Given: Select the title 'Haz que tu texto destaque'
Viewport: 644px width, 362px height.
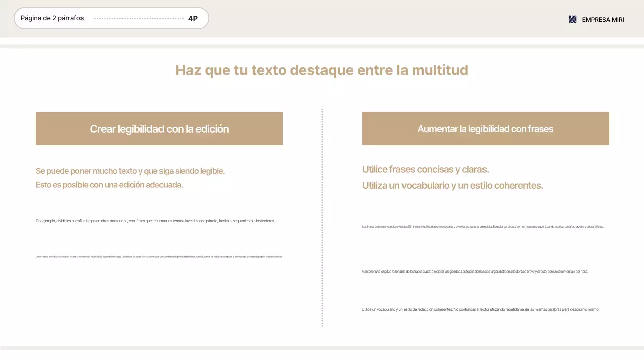Looking at the screenshot, I should pyautogui.click(x=321, y=70).
